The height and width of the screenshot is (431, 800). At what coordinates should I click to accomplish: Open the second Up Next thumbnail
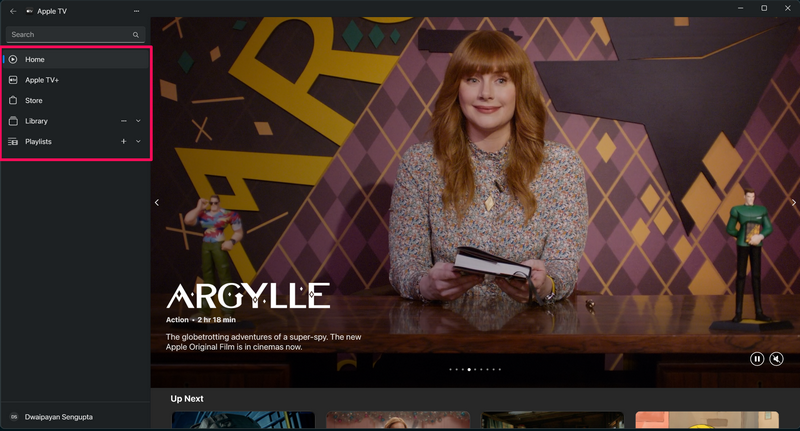(398, 420)
